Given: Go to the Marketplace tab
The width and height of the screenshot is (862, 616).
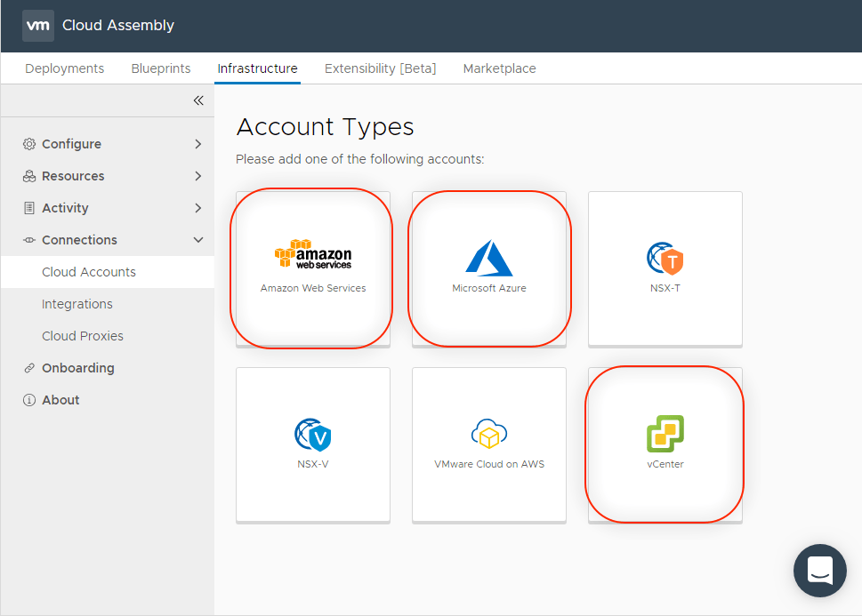Looking at the screenshot, I should click(x=499, y=68).
